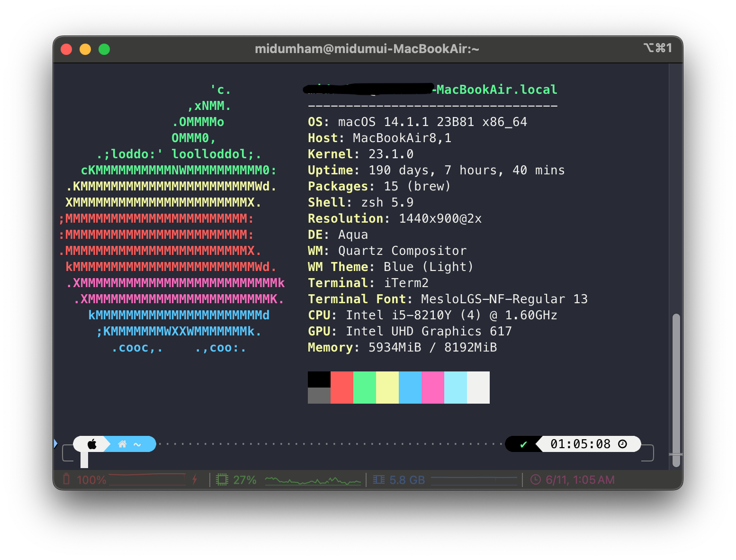Click the DE: Aqua line
Screen dimensions: 736x560
point(338,235)
